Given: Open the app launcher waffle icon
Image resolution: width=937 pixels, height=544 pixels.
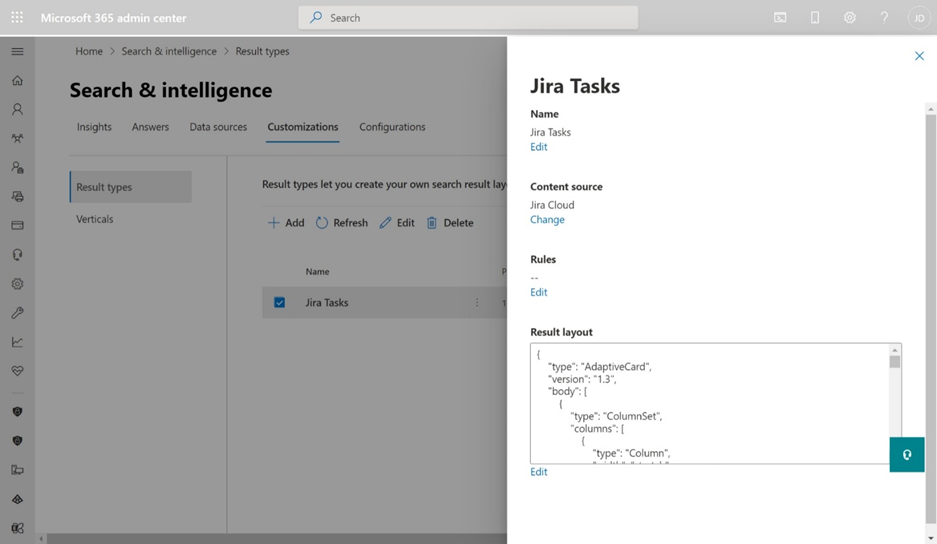Looking at the screenshot, I should [x=17, y=17].
